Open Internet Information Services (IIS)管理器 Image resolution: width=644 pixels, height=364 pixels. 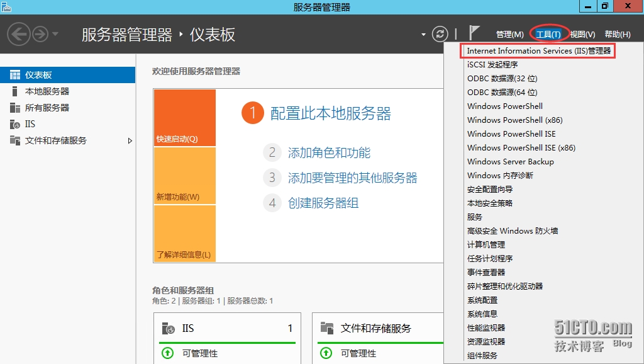click(x=538, y=51)
